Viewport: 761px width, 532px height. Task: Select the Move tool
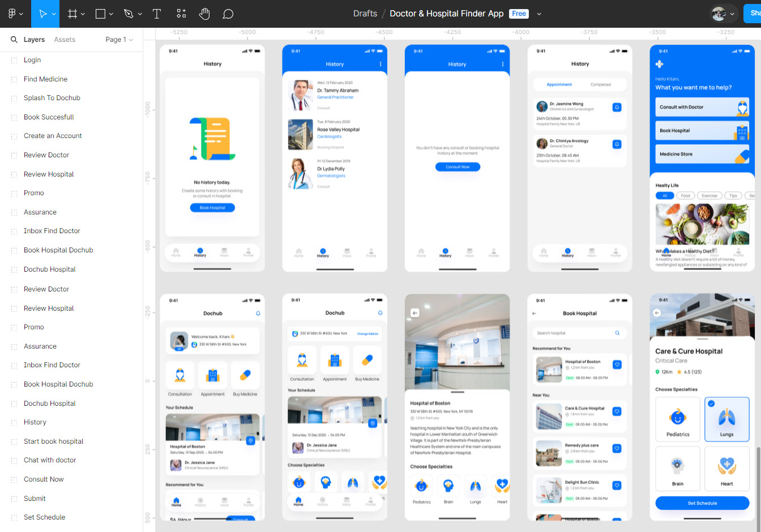(x=43, y=14)
